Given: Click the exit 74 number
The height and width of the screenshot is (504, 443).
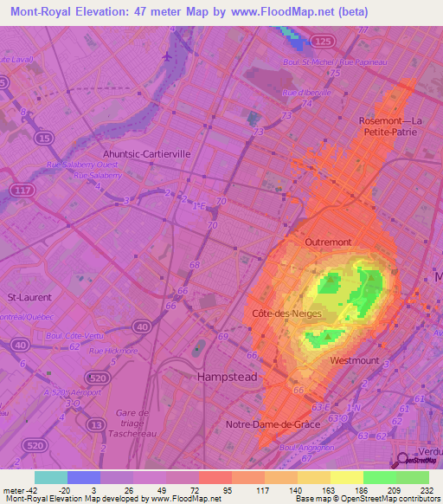Looking at the screenshot, I should pos(306,104).
